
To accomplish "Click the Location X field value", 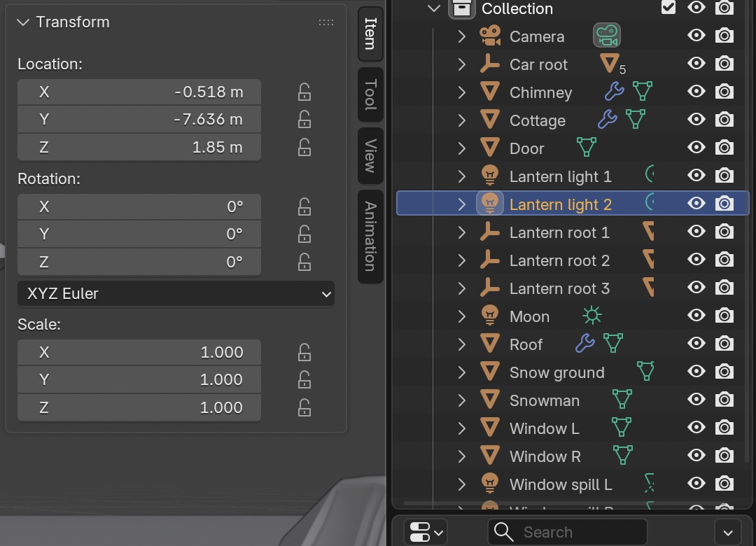I will [139, 92].
